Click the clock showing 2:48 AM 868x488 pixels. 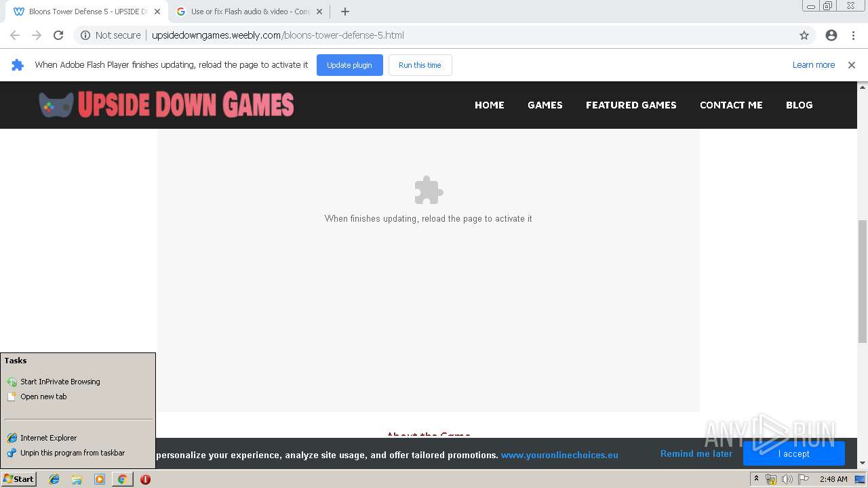[833, 479]
